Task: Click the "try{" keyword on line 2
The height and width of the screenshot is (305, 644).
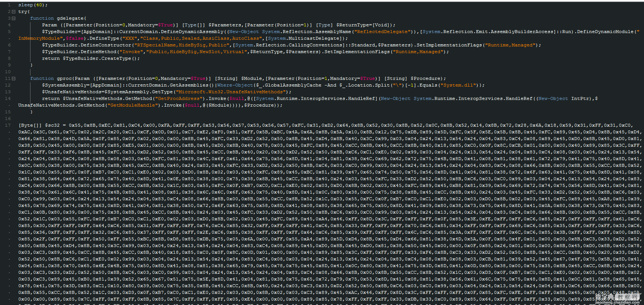Action: pos(24,12)
